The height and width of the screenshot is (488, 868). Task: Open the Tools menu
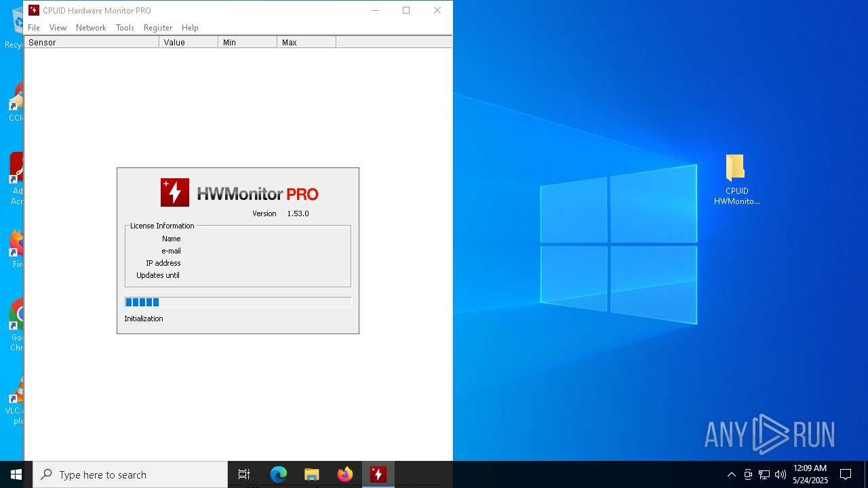click(125, 28)
